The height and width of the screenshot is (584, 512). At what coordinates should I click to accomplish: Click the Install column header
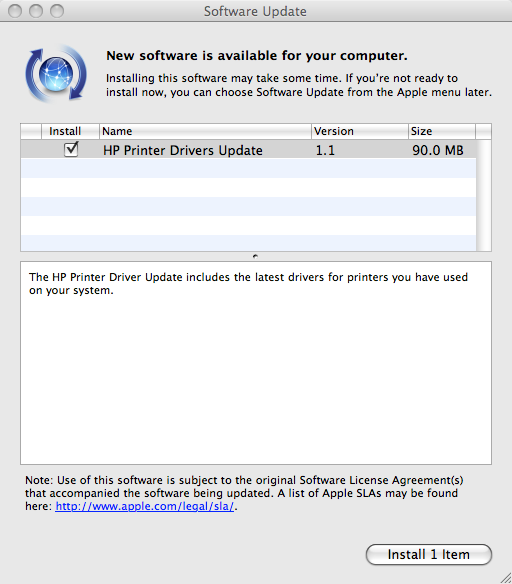(70, 131)
